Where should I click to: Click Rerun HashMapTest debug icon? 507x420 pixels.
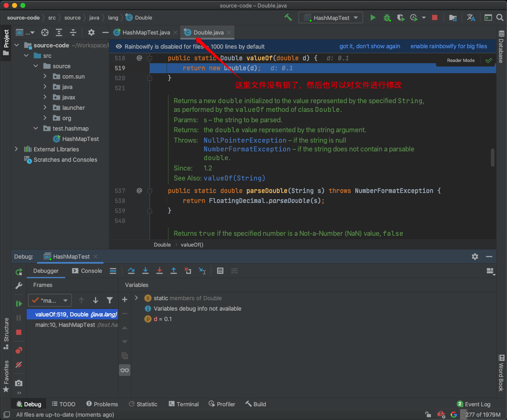click(19, 272)
